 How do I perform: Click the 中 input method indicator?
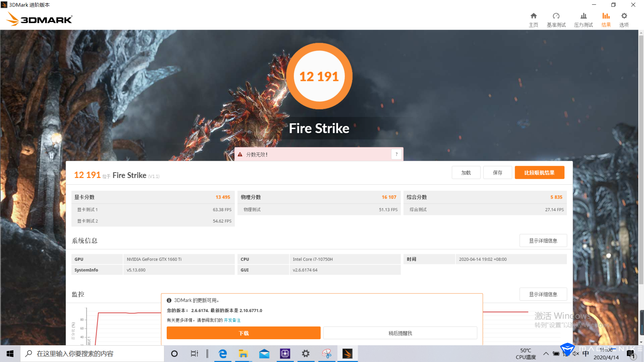coord(586,353)
